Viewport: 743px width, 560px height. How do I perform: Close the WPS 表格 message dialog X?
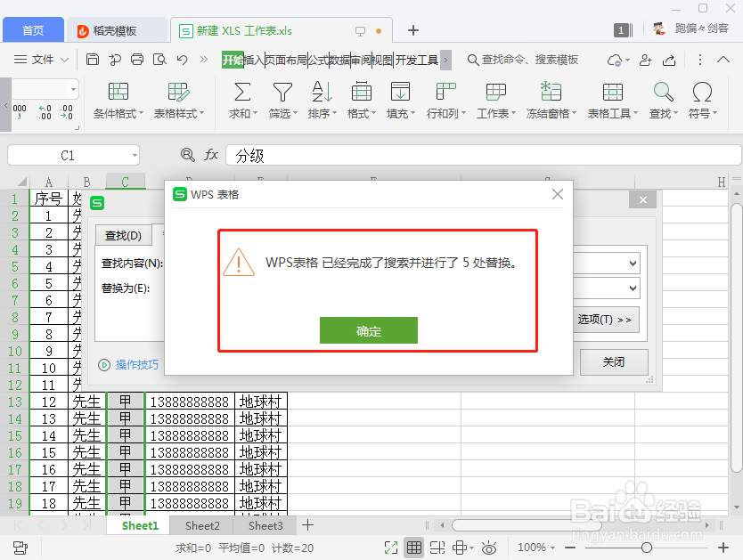[558, 194]
